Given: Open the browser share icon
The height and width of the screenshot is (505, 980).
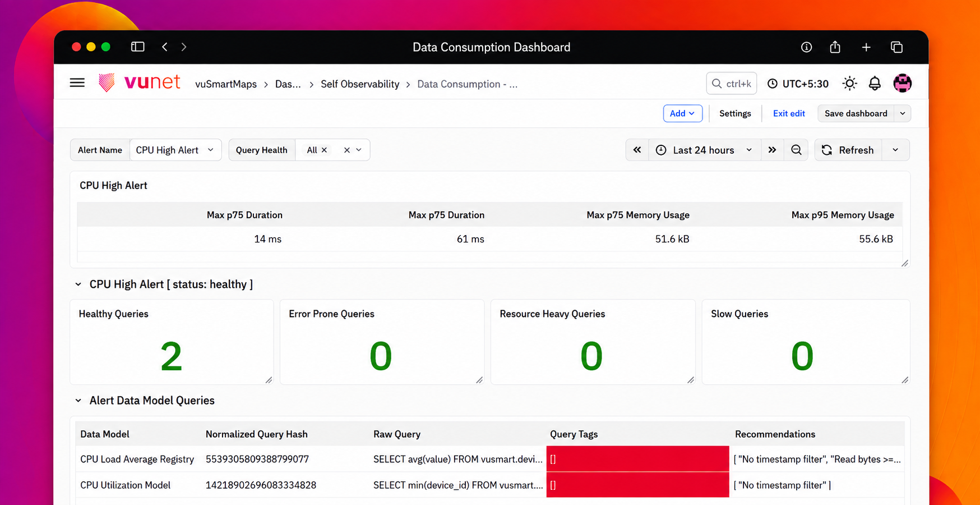Looking at the screenshot, I should point(835,47).
